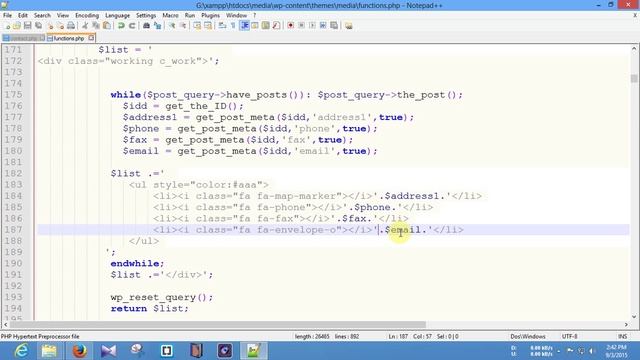Open the Macro menu
Screen dimensions: 640x360
[170, 16]
